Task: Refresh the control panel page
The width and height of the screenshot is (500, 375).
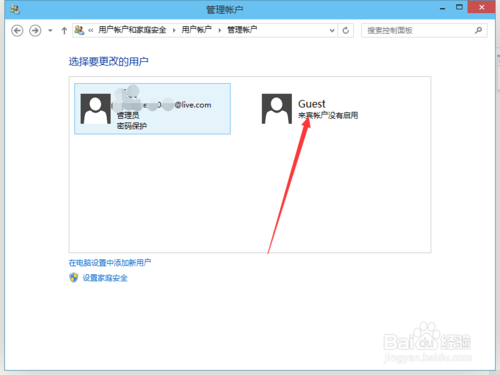Action: 346,30
